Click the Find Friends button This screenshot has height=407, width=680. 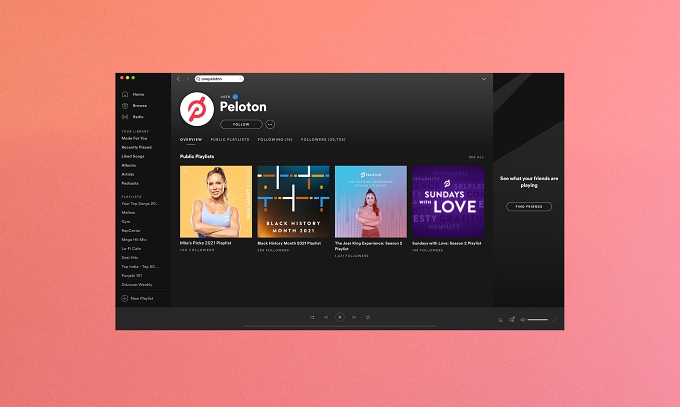(x=529, y=207)
